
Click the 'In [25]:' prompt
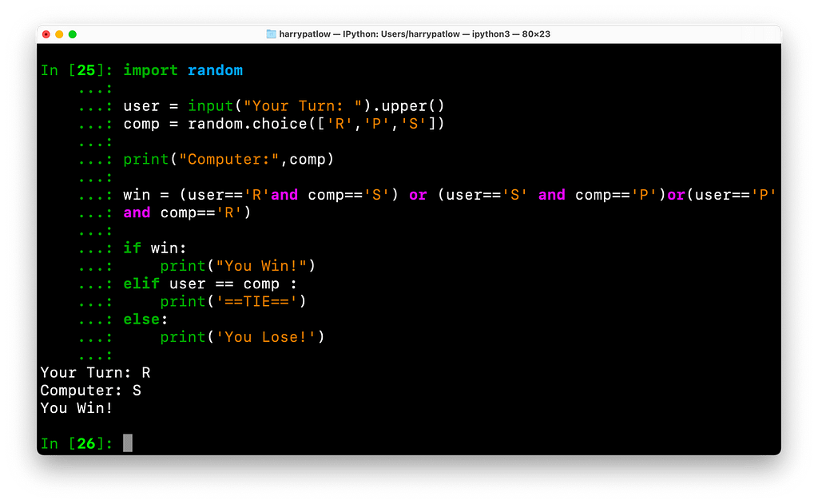tap(76, 70)
